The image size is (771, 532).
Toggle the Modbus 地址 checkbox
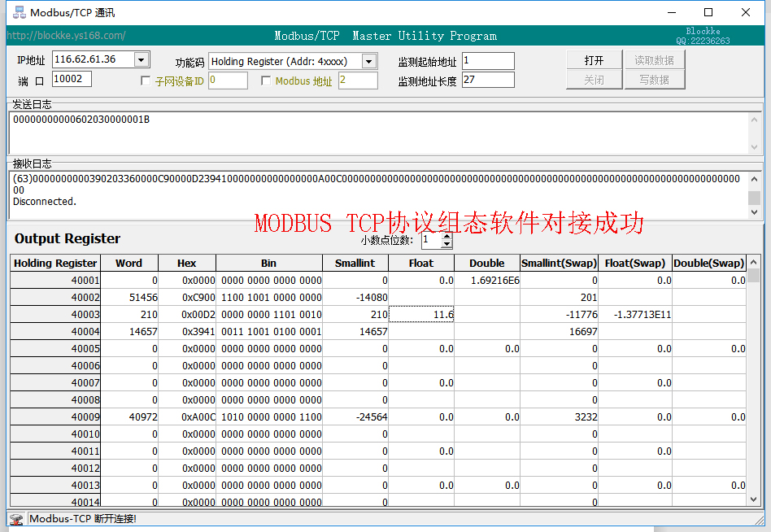(266, 81)
